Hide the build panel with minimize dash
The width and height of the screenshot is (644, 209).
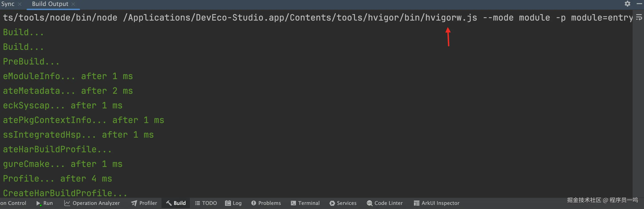coord(639,4)
